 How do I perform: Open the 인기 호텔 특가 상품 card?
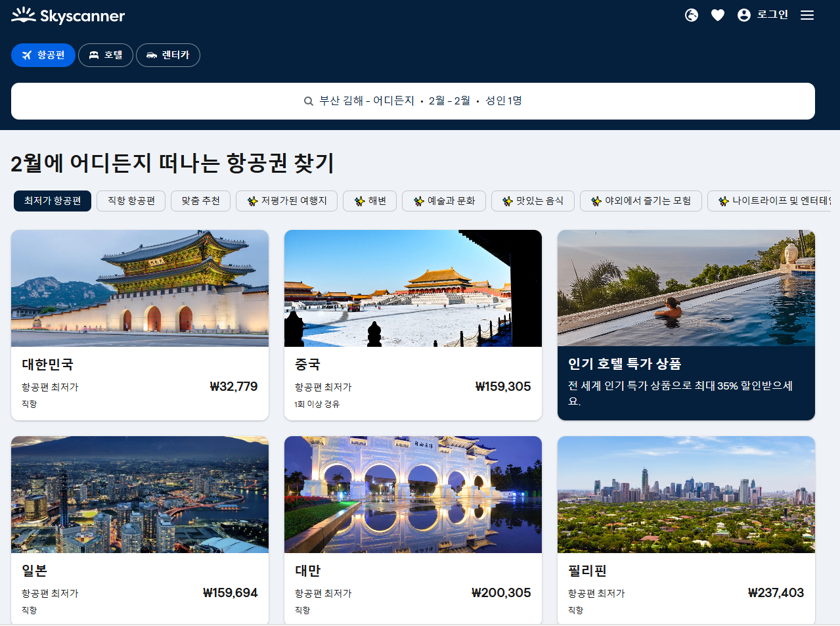686,325
